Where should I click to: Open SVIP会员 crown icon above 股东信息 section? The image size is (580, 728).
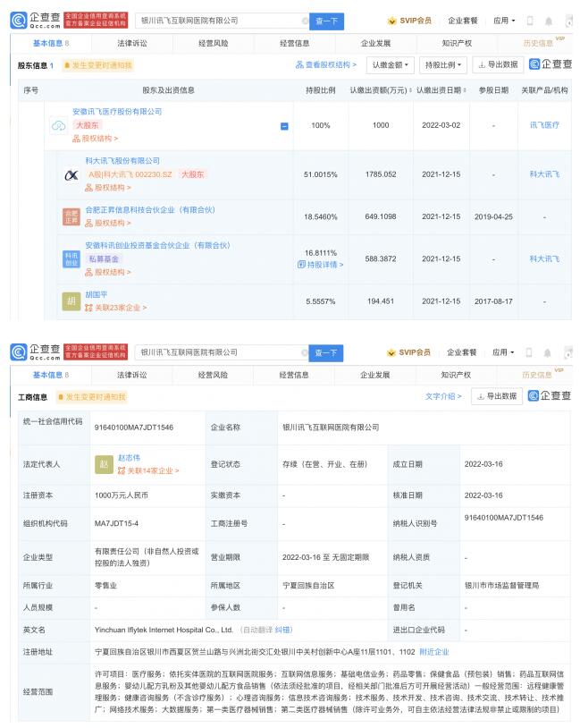tap(392, 21)
